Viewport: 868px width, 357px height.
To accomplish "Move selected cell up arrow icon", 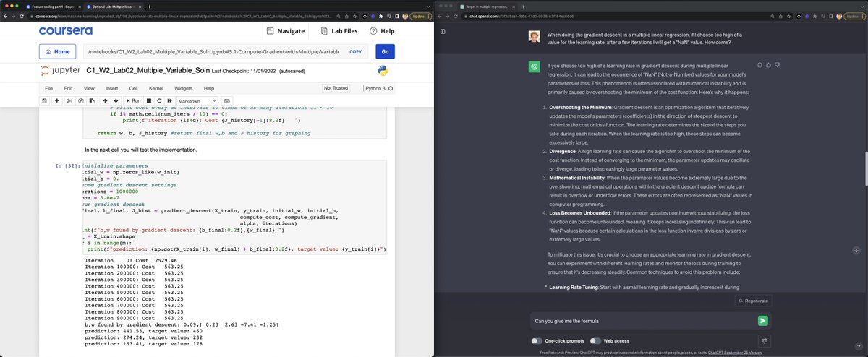I will pyautogui.click(x=105, y=100).
